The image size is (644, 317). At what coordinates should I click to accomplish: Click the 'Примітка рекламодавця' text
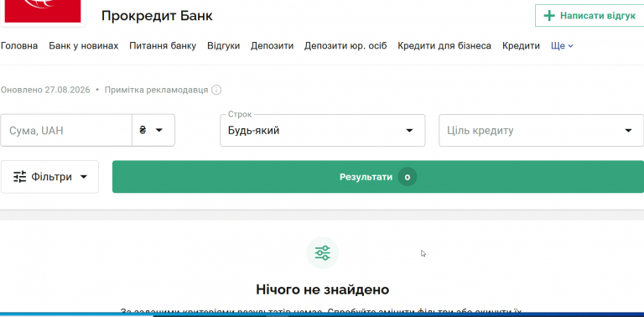point(156,90)
